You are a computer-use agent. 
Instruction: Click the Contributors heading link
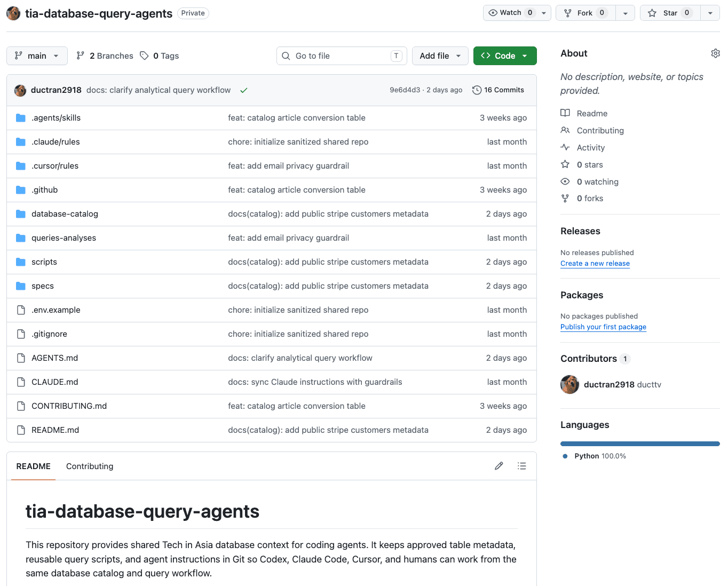pyautogui.click(x=589, y=359)
